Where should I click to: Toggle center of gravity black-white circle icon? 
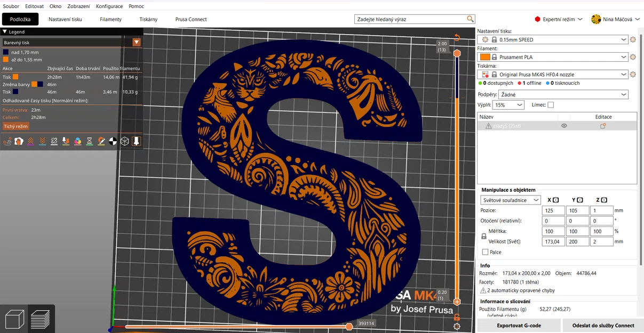coord(113,141)
